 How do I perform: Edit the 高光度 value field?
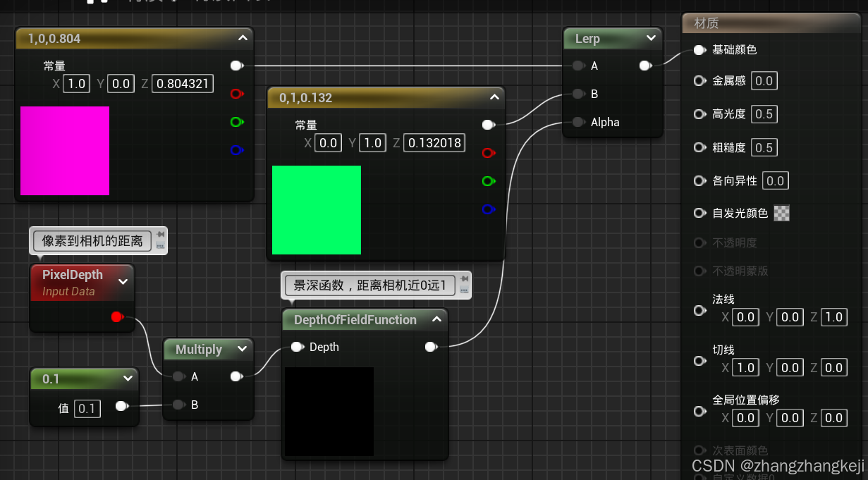764,114
